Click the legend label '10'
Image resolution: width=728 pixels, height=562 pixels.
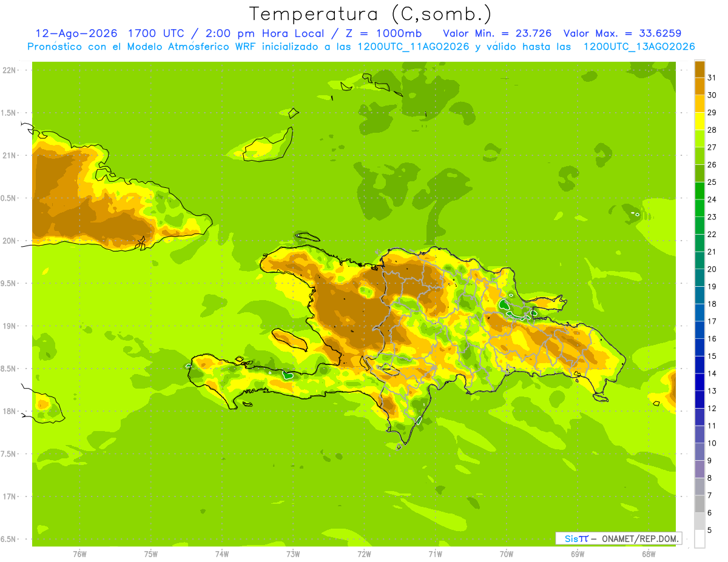coord(712,443)
